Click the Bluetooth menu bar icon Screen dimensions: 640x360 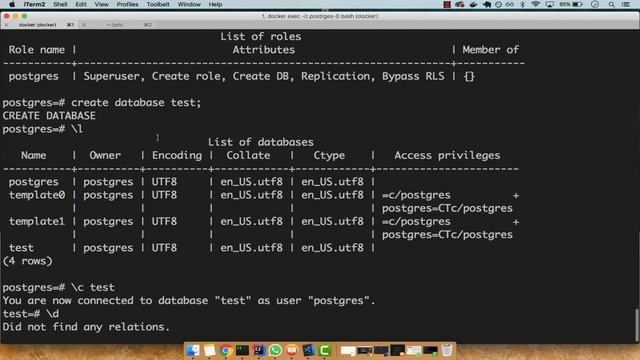pos(522,4)
